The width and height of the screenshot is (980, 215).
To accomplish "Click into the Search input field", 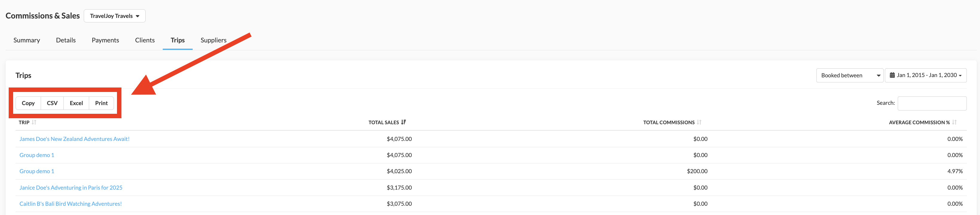I will point(932,103).
